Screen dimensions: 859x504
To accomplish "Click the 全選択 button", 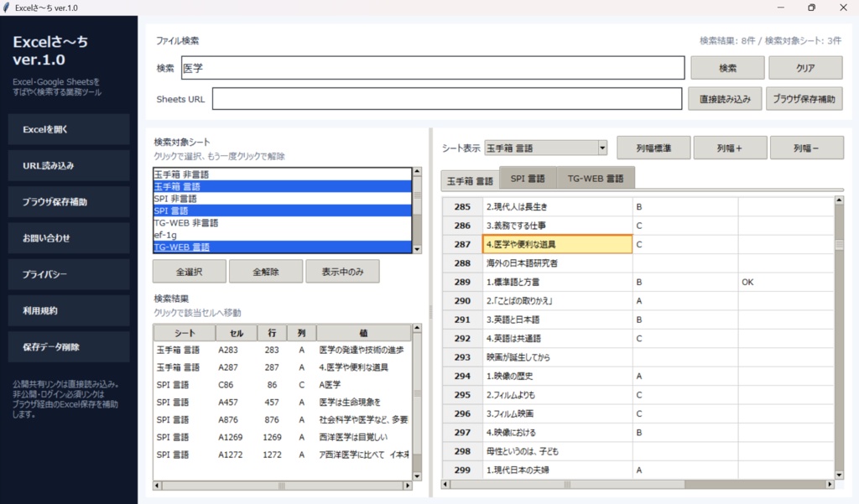I will [x=189, y=272].
